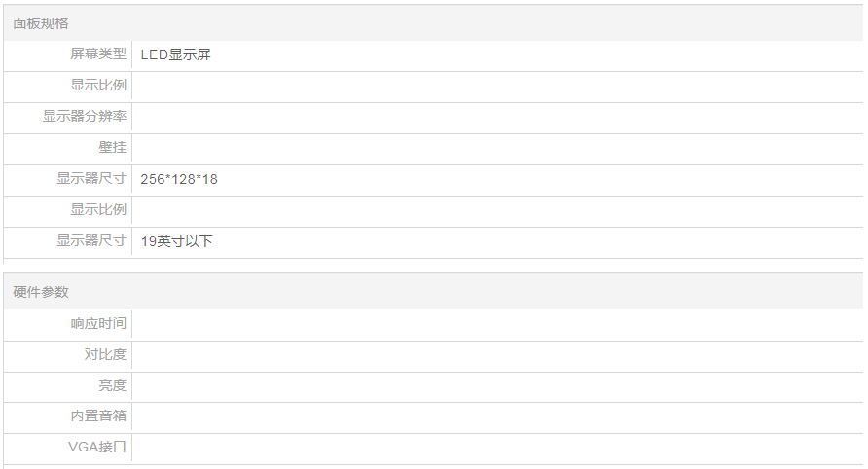Image resolution: width=868 pixels, height=469 pixels.
Task: Select the 响应时间 row label
Action: click(x=98, y=323)
